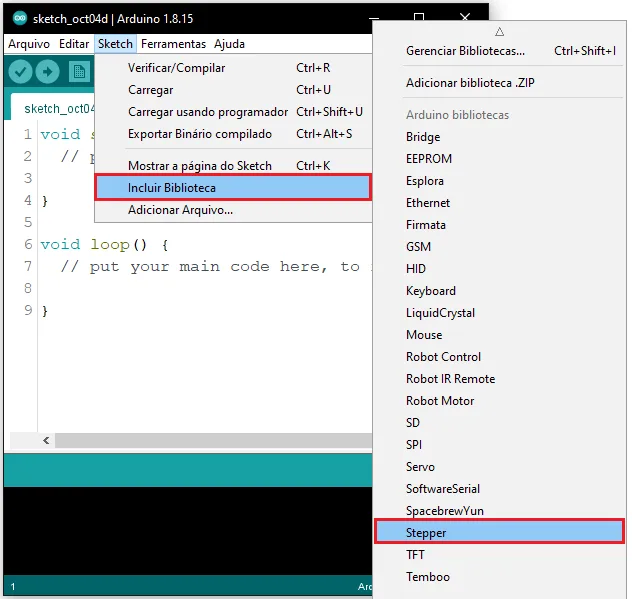
Task: Click the closing brace on line 9
Action: (45, 310)
